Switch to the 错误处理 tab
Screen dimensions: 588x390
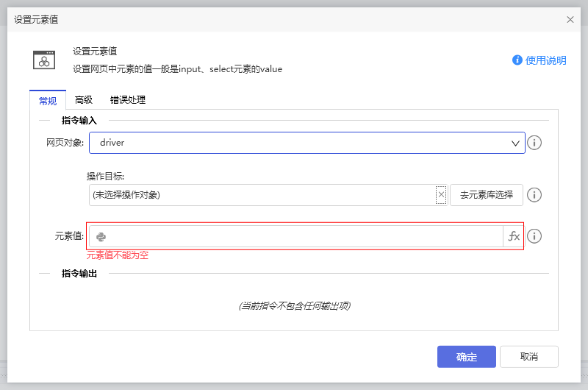tap(127, 100)
